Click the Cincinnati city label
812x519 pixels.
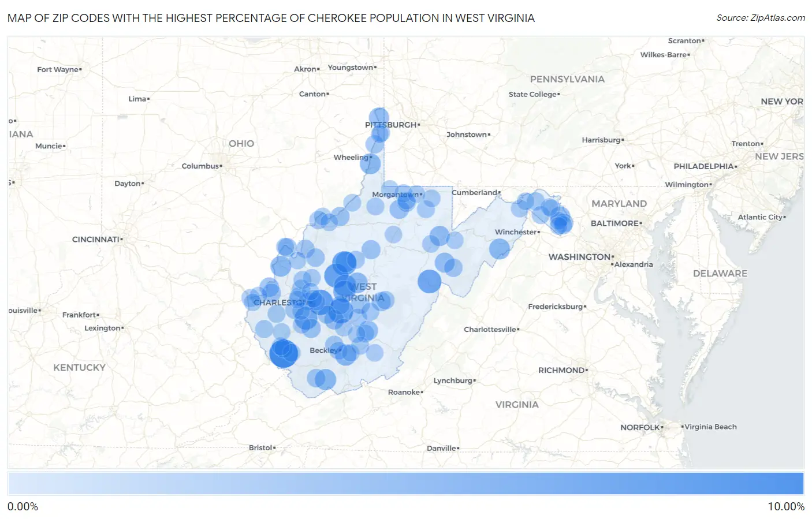[x=96, y=239]
